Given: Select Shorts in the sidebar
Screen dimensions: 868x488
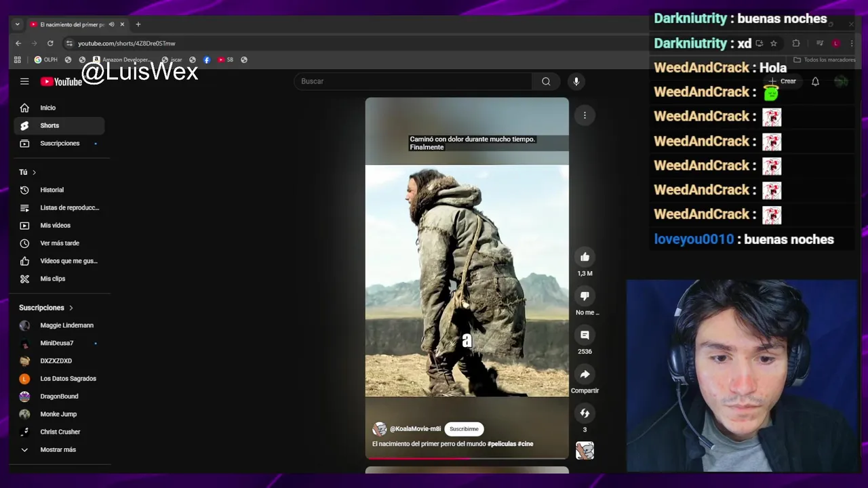Looking at the screenshot, I should point(59,125).
